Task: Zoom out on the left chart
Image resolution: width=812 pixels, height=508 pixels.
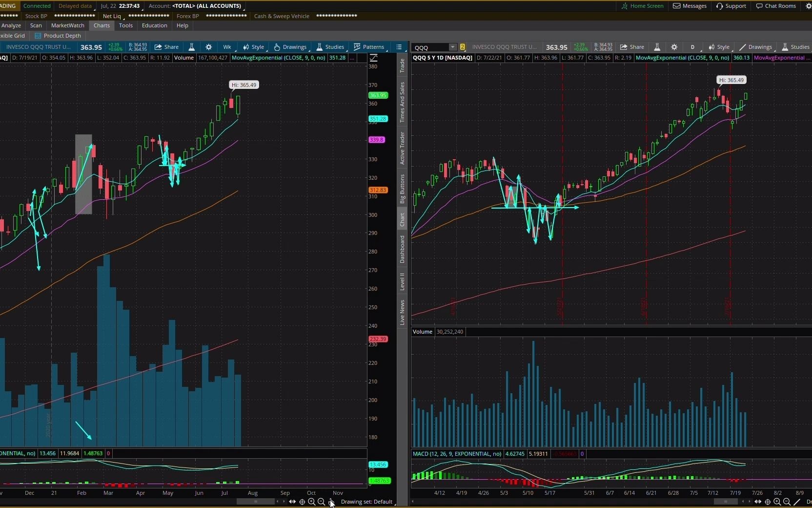Action: click(321, 502)
